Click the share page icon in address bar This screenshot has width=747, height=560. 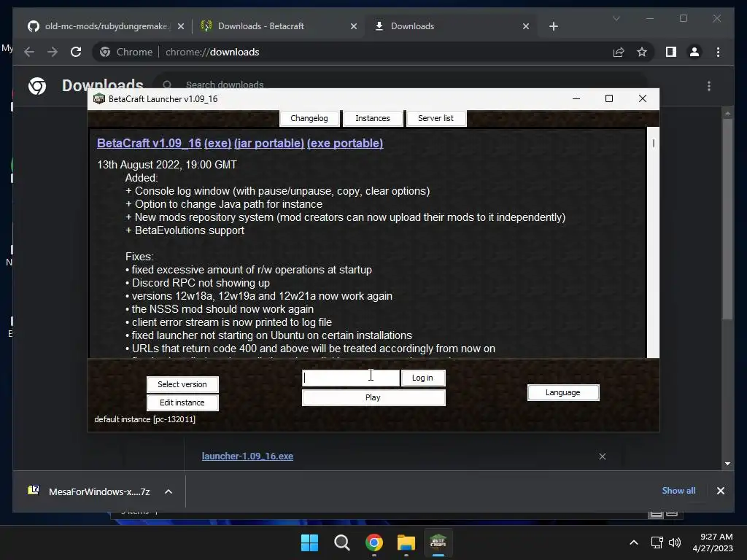[x=619, y=52]
